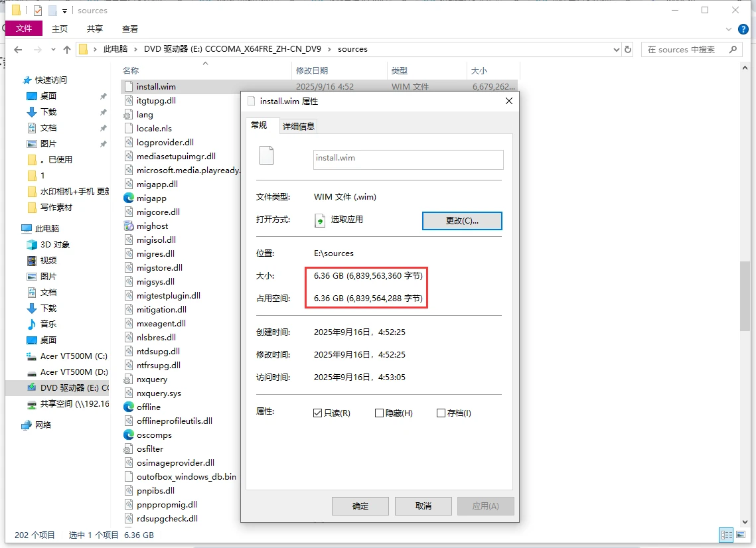Viewport: 756px width, 548px height.
Task: Toggle the 只读(R) checkbox
Action: (x=318, y=413)
